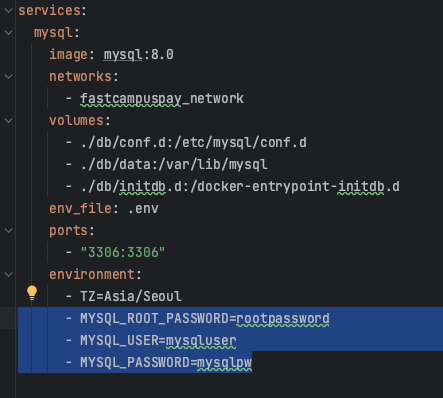The image size is (443, 398).
Task: Collapse the services block fold arrow
Action: coord(8,11)
